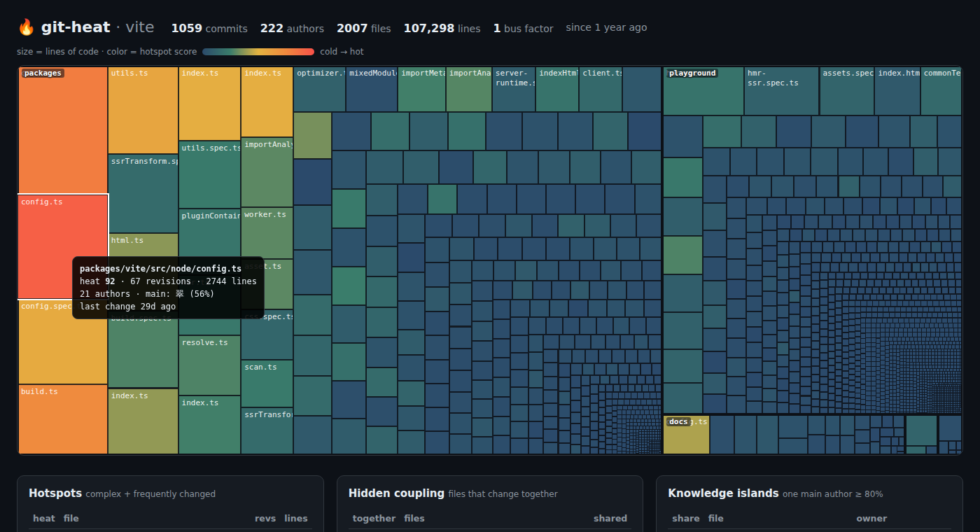Click the shared column header
980x532 pixels.
(x=610, y=519)
